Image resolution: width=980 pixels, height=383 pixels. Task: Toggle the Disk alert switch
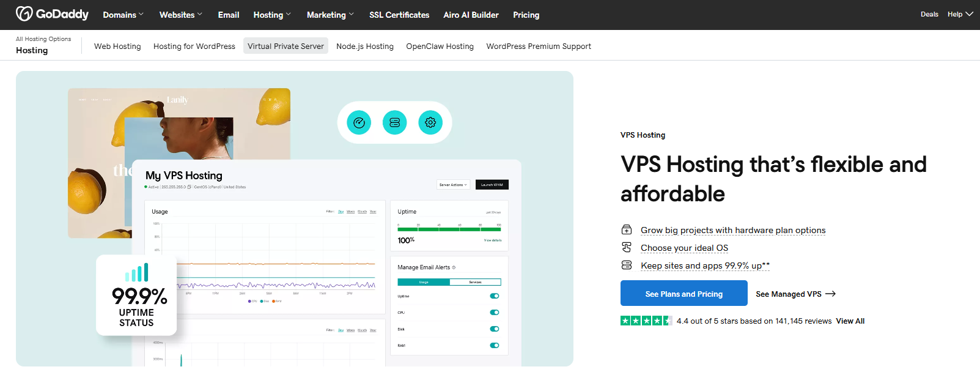pos(495,329)
